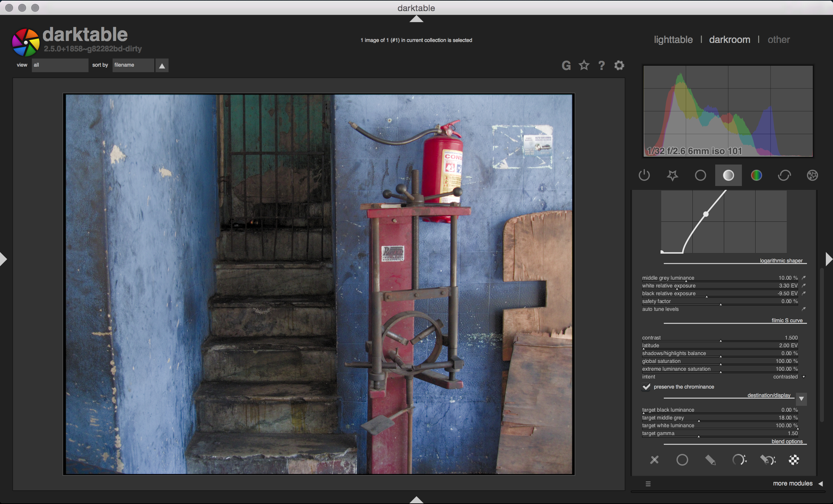Collapse the destination/display section arrow
Screen dimensions: 833x504
point(801,399)
